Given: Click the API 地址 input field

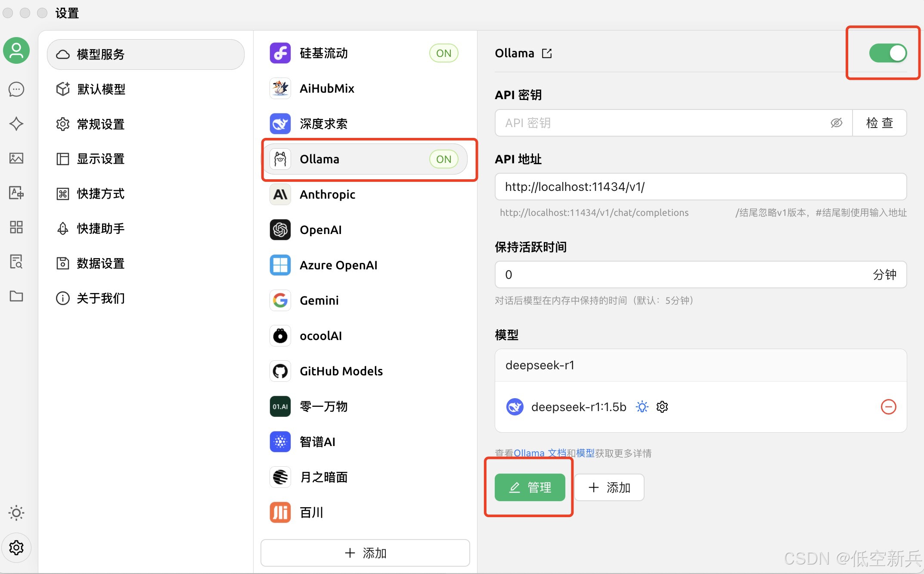Looking at the screenshot, I should pyautogui.click(x=701, y=187).
